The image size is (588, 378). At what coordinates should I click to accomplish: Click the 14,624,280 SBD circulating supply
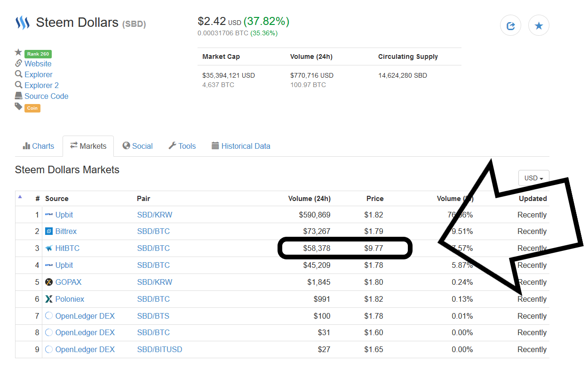pos(403,75)
